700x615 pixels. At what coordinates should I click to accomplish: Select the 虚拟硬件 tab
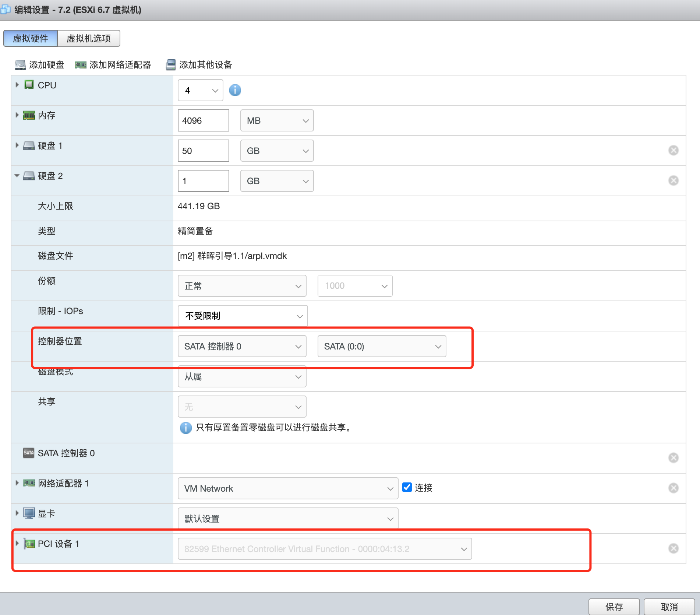click(30, 38)
